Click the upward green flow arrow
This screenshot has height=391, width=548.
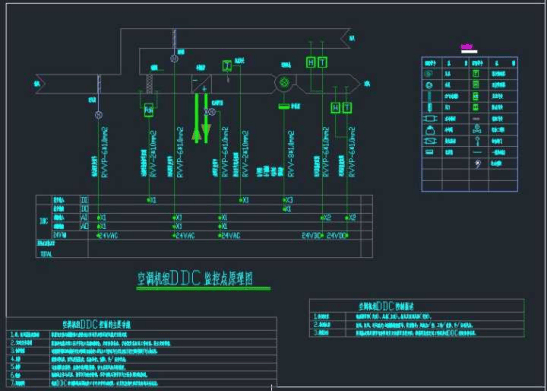(x=197, y=118)
